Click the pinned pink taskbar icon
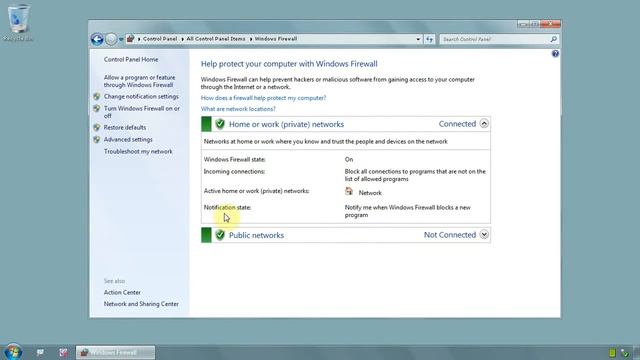 63,352
